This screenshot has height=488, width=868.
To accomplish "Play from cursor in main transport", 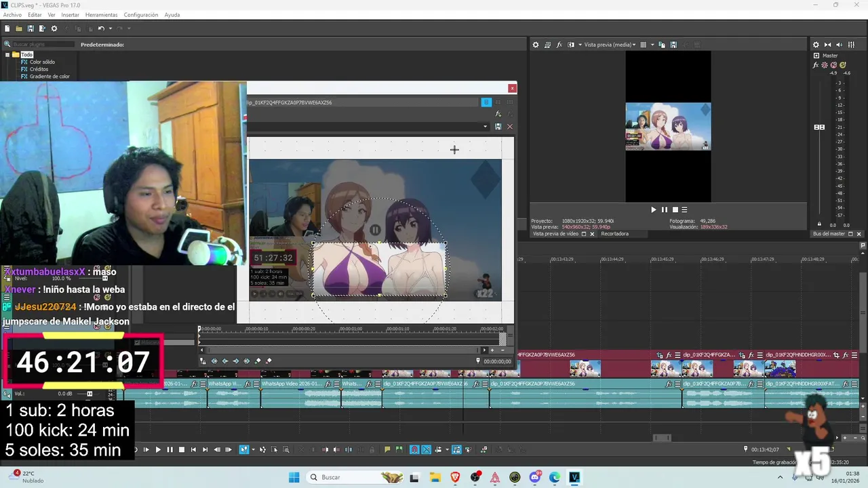I will (x=158, y=449).
